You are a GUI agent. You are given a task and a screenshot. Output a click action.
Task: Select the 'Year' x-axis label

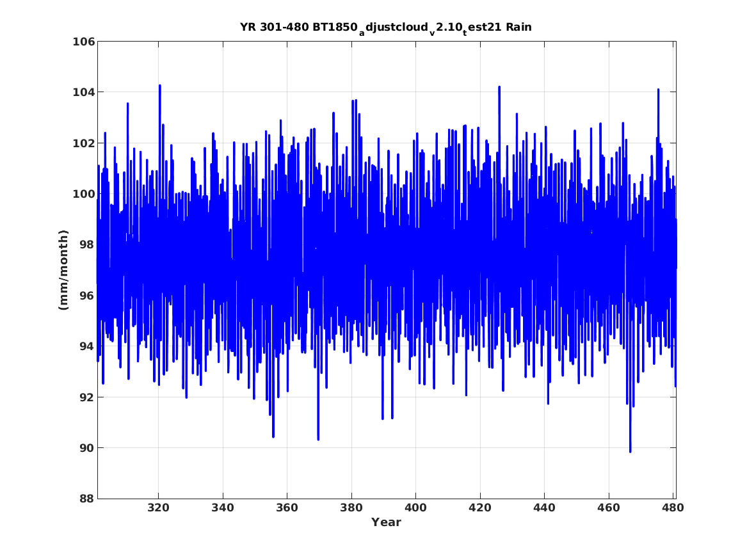(x=386, y=522)
